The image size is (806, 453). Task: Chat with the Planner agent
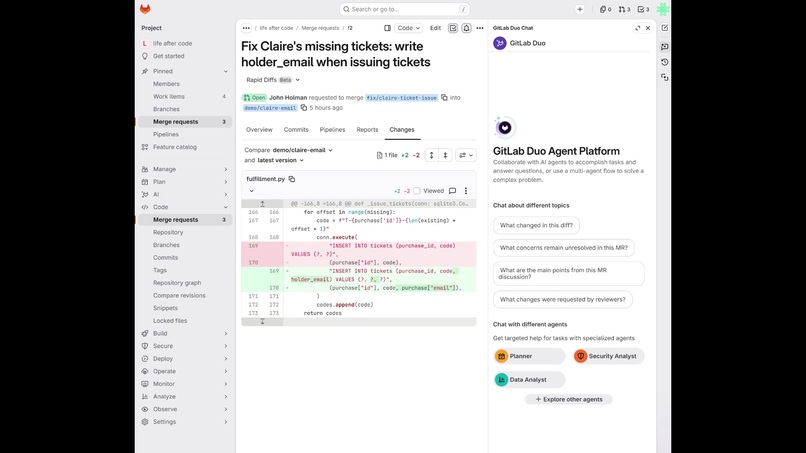(x=529, y=356)
